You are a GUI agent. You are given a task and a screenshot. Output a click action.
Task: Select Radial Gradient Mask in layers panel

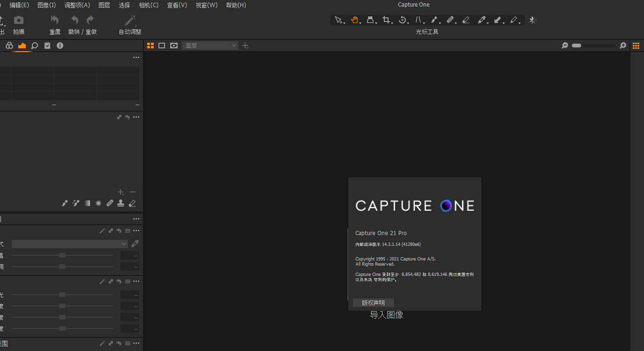click(98, 203)
